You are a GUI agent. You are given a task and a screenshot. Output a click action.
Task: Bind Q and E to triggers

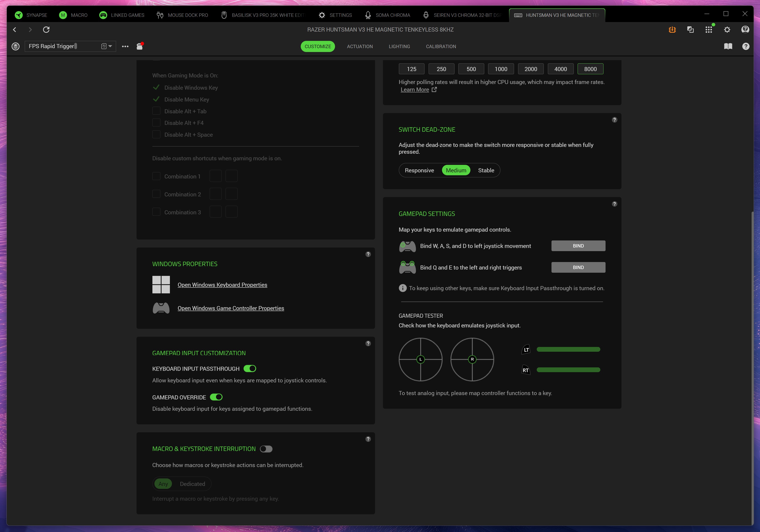578,267
